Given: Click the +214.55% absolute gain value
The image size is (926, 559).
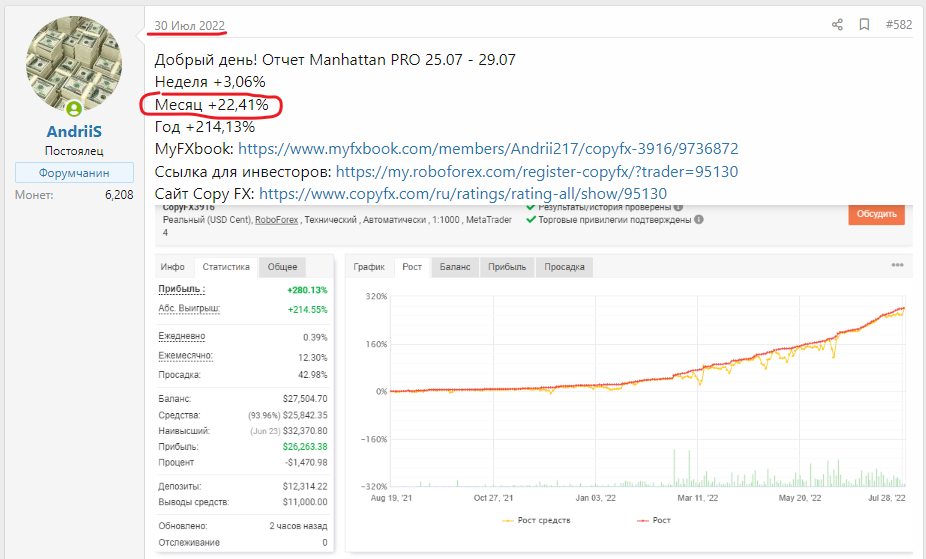Looking at the screenshot, I should [x=307, y=310].
